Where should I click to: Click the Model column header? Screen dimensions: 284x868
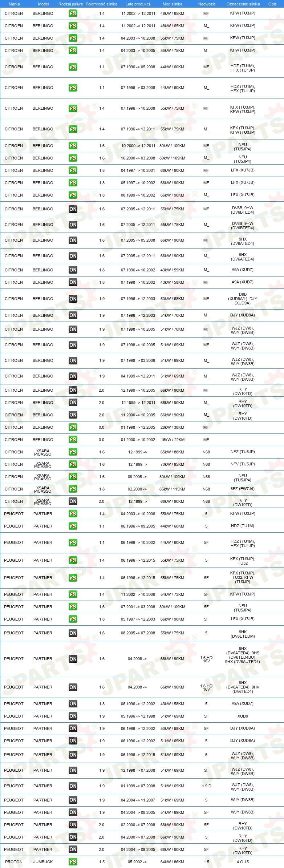tap(43, 4)
